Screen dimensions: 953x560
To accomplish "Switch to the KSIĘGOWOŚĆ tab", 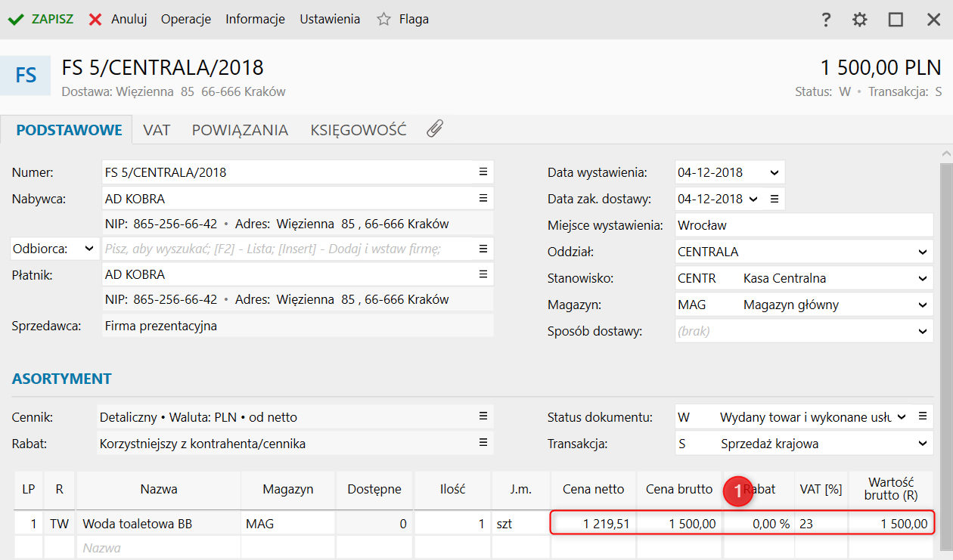I will coord(358,130).
